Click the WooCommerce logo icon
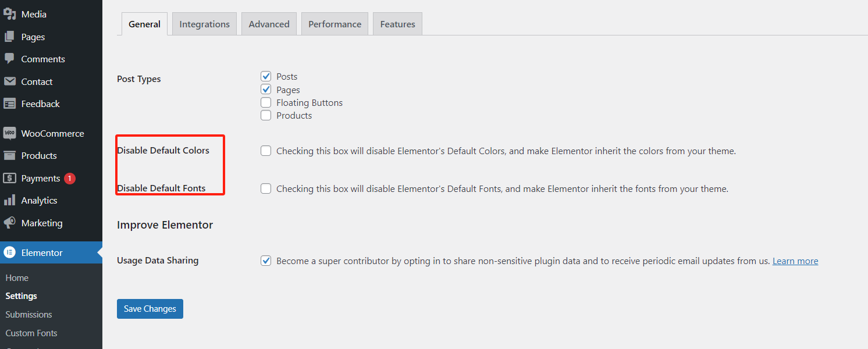 tap(9, 133)
